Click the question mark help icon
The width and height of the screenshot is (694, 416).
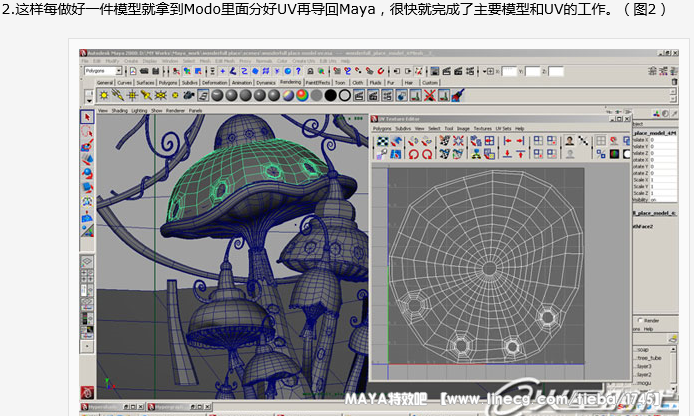(299, 71)
